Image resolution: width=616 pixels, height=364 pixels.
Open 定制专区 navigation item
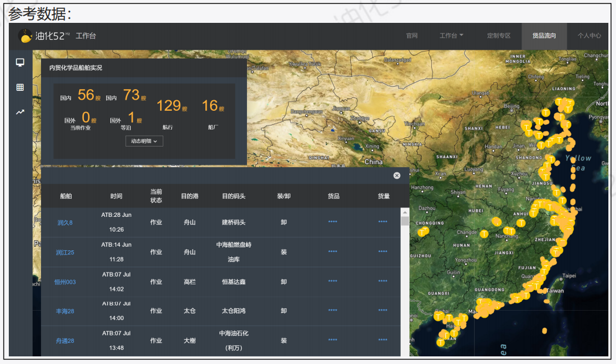[499, 35]
